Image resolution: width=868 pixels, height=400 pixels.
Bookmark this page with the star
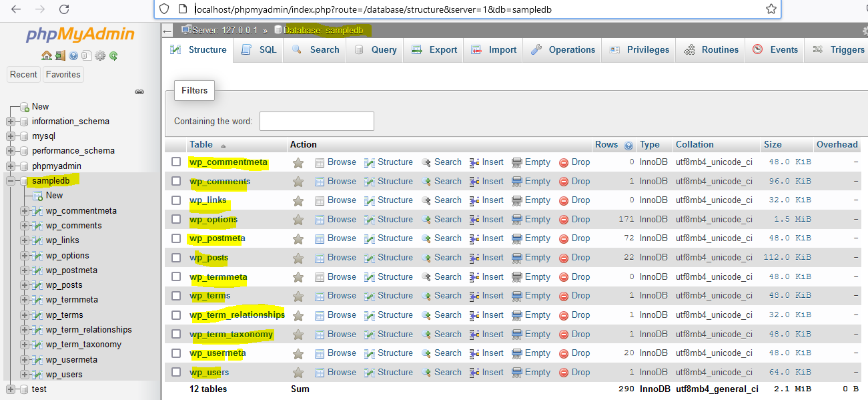[x=771, y=9]
